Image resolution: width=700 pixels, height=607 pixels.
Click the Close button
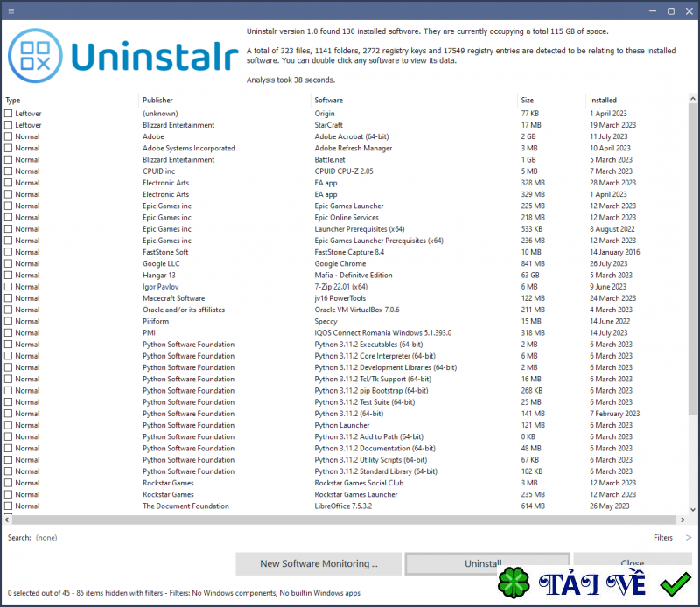[632, 564]
